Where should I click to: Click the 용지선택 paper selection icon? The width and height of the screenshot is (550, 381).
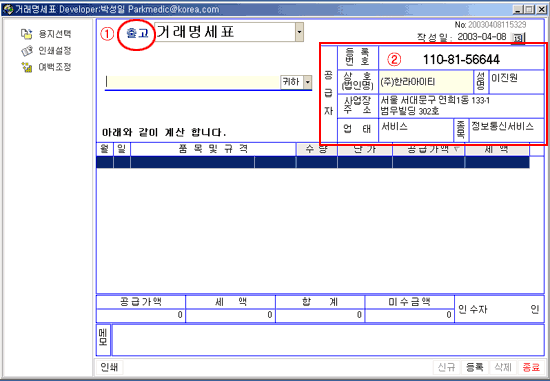[26, 34]
